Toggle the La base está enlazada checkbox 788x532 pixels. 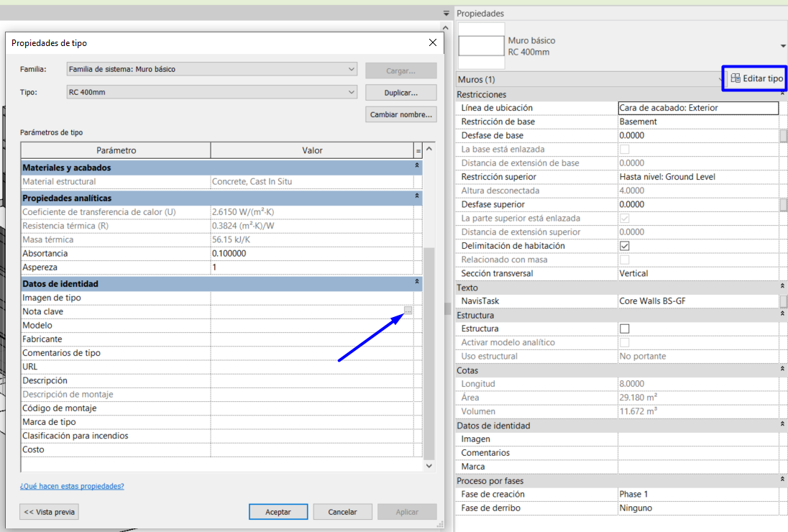pyautogui.click(x=624, y=150)
